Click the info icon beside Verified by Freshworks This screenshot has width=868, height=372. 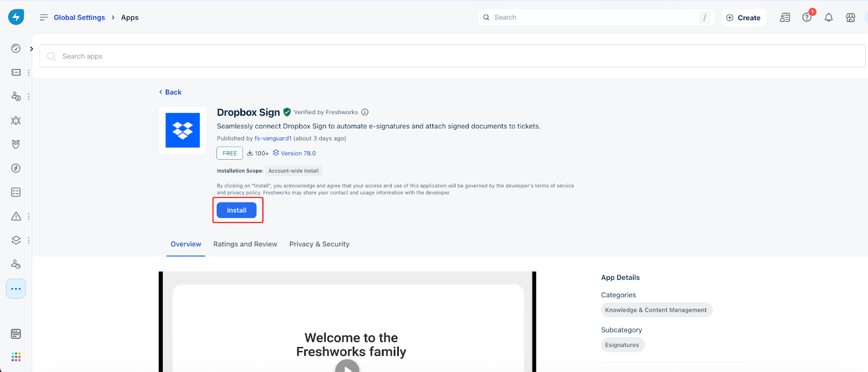pos(365,112)
